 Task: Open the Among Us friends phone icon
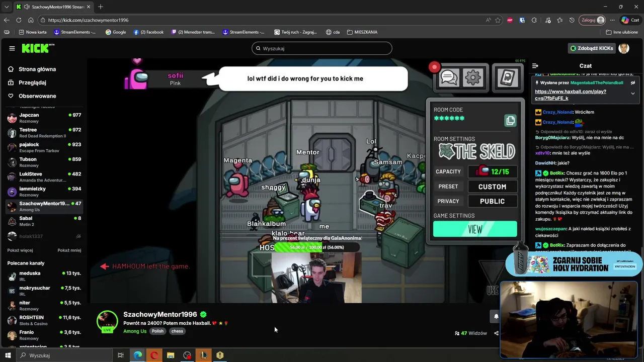pos(508,77)
